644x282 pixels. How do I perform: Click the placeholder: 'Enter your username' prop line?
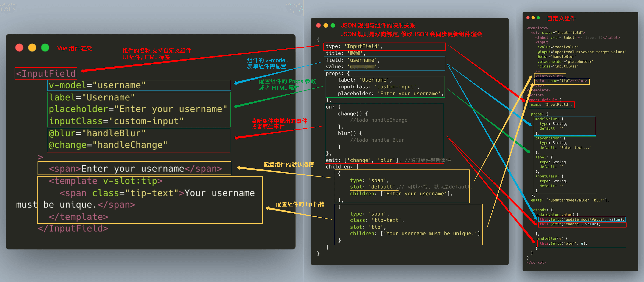click(x=390, y=94)
